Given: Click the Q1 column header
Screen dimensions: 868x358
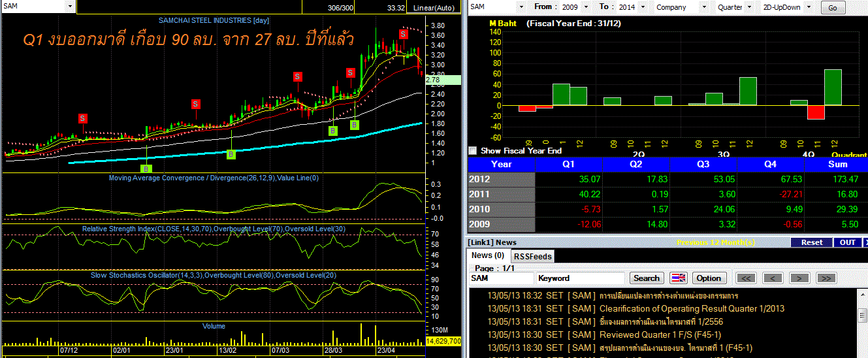Looking at the screenshot, I should (568, 165).
